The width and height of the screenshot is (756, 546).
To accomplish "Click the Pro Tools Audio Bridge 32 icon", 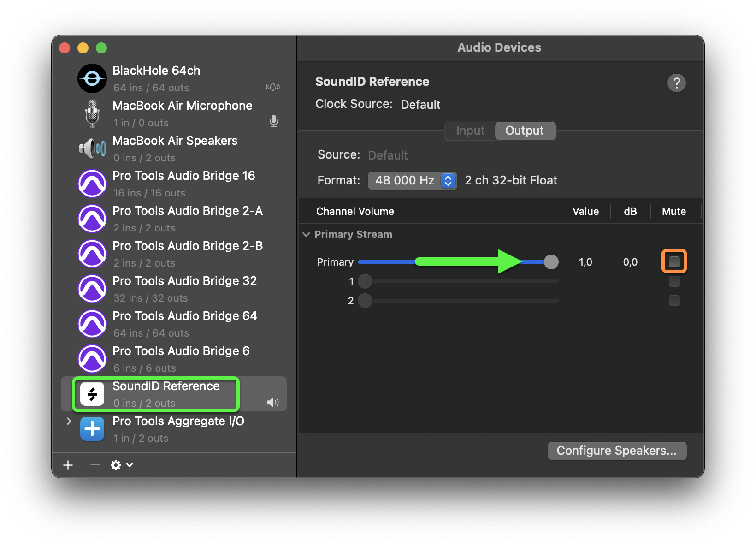I will pyautogui.click(x=92, y=289).
